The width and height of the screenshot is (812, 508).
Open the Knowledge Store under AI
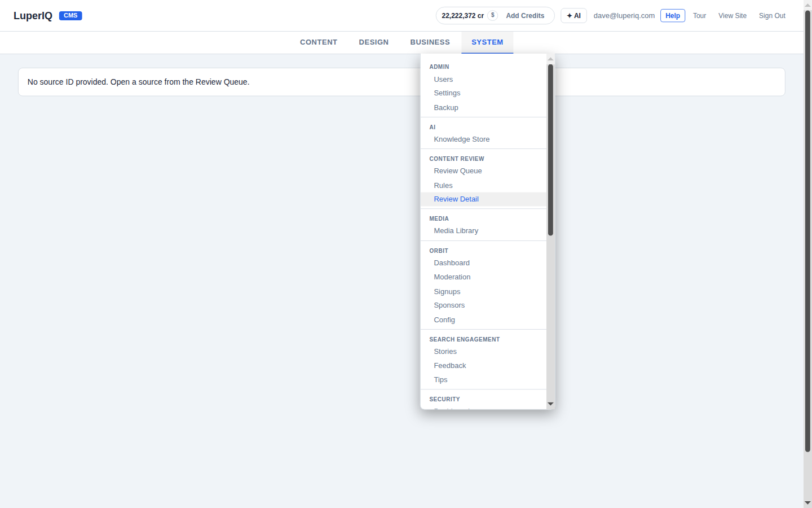pos(461,139)
